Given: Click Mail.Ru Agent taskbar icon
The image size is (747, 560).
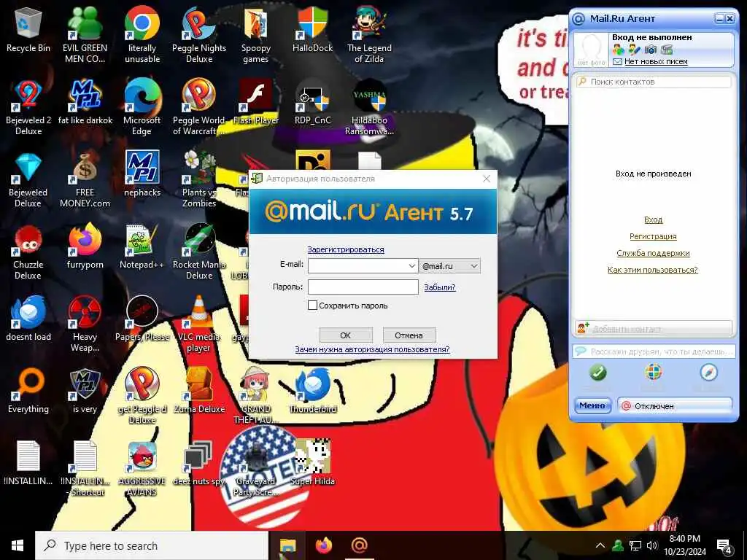Looking at the screenshot, I should 360,545.
